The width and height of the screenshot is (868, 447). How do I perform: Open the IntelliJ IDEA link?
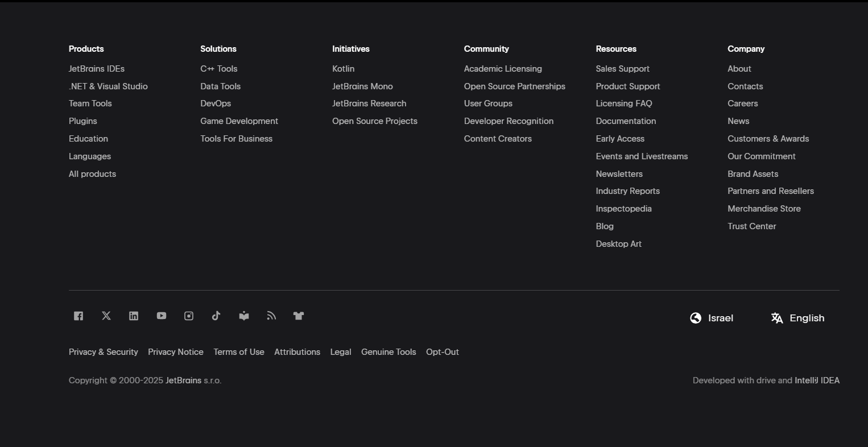point(817,380)
